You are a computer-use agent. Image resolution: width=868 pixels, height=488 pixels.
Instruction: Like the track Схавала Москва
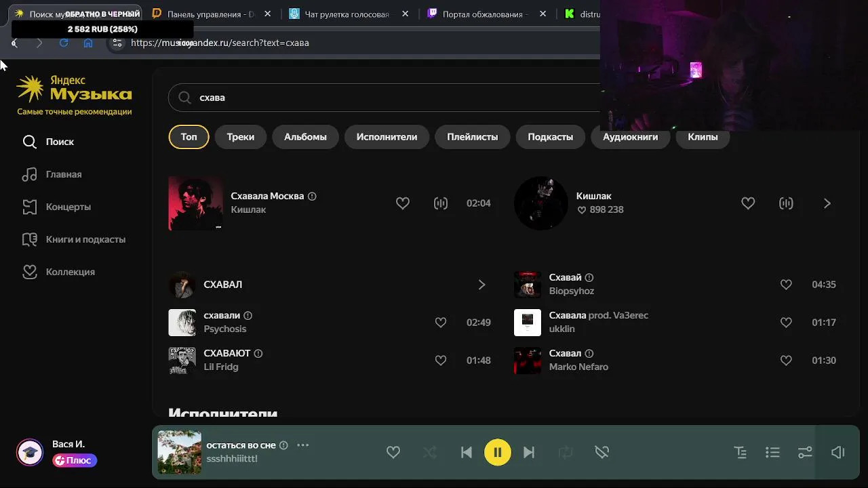click(x=403, y=203)
